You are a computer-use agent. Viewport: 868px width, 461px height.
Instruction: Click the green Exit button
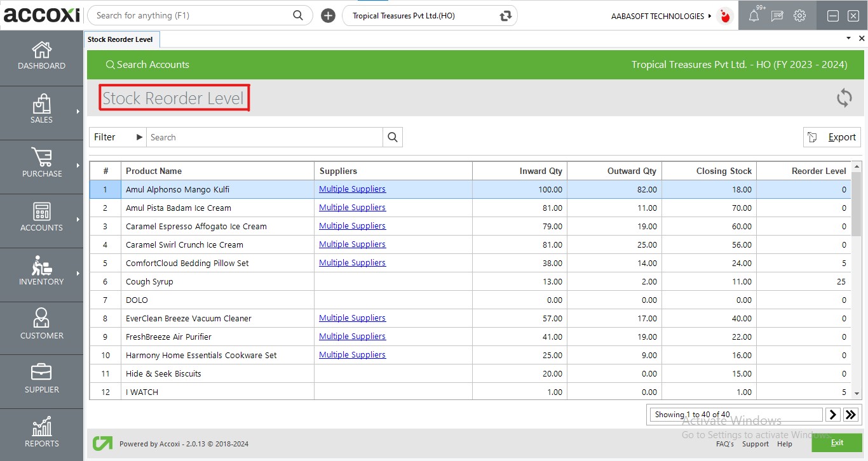point(836,442)
